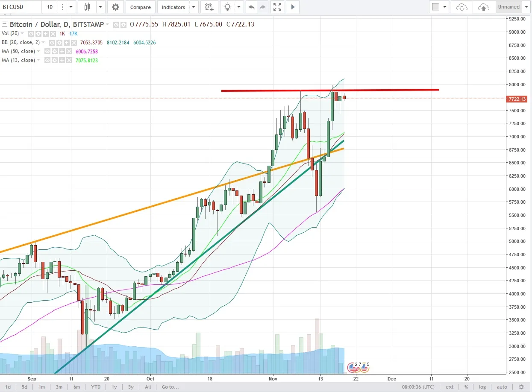The width and height of the screenshot is (532, 392).
Task: Expand the dropdown beside the lightbulb icon
Action: pos(239,7)
